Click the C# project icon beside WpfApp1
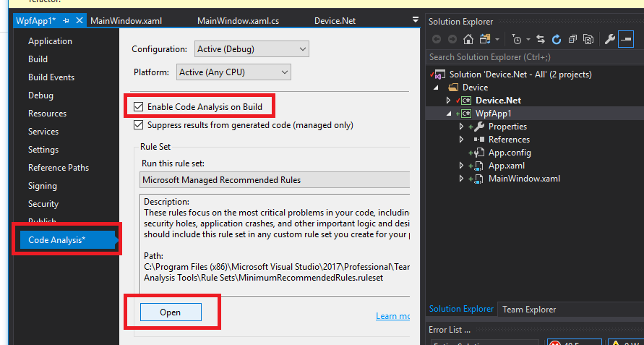This screenshot has width=644, height=345. pyautogui.click(x=465, y=114)
